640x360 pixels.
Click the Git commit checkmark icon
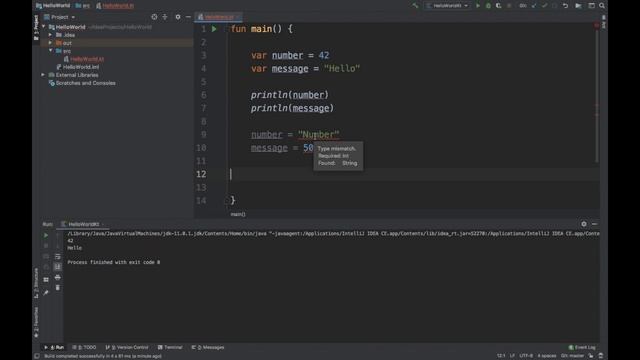click(x=544, y=6)
